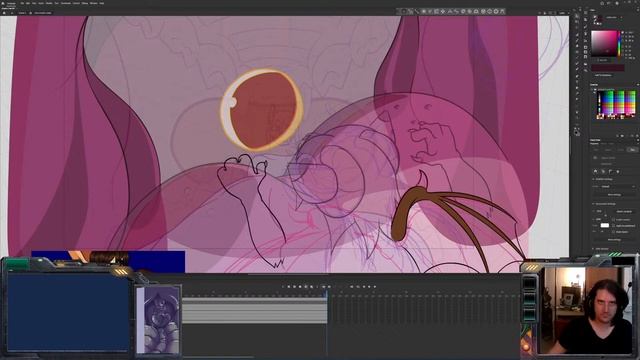Open the File menu

(22, 3)
